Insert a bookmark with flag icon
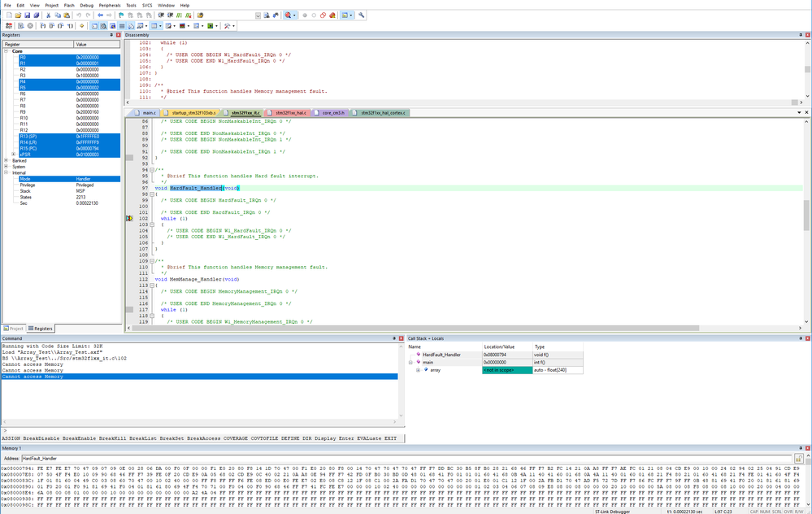812x514 pixels. (x=121, y=15)
